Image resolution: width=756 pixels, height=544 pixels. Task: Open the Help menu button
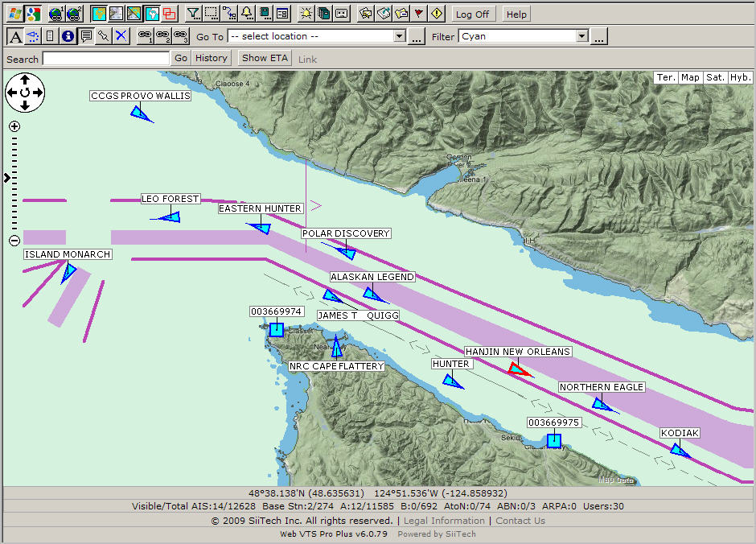pos(516,14)
